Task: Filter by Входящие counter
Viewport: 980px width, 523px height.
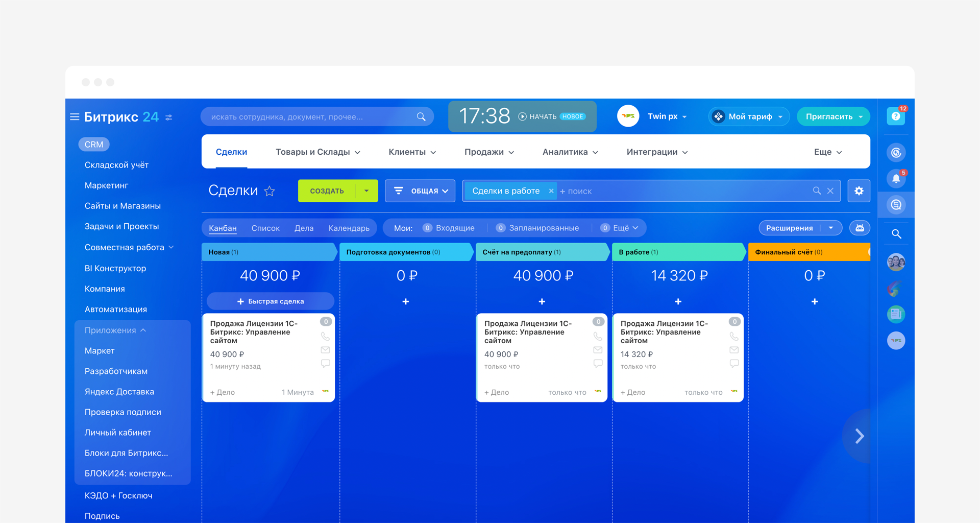Action: (x=449, y=228)
